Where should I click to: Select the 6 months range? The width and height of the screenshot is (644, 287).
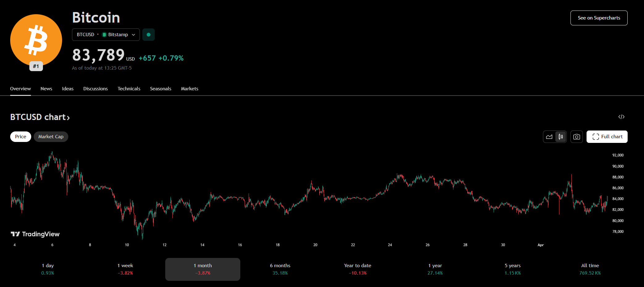(280, 269)
